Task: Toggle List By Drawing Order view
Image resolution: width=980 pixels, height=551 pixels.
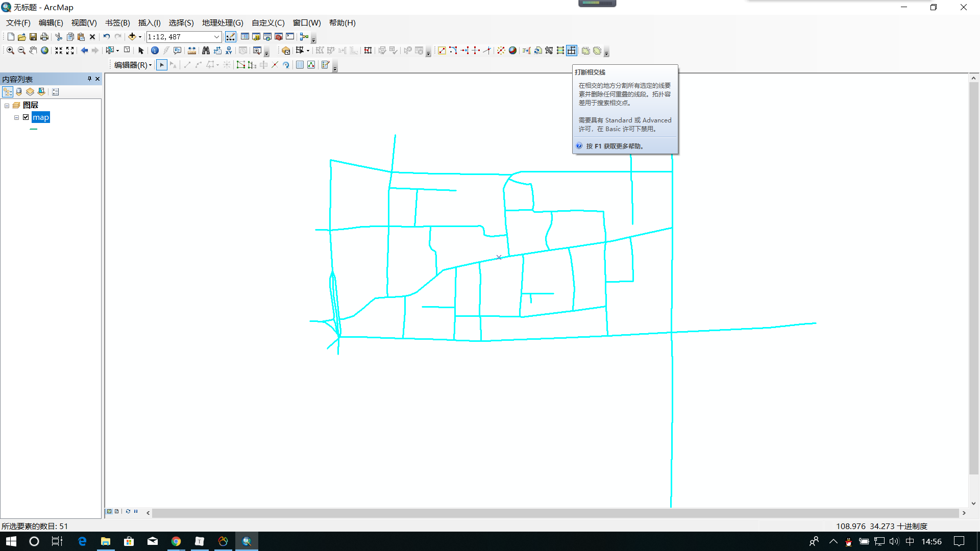Action: (x=8, y=92)
